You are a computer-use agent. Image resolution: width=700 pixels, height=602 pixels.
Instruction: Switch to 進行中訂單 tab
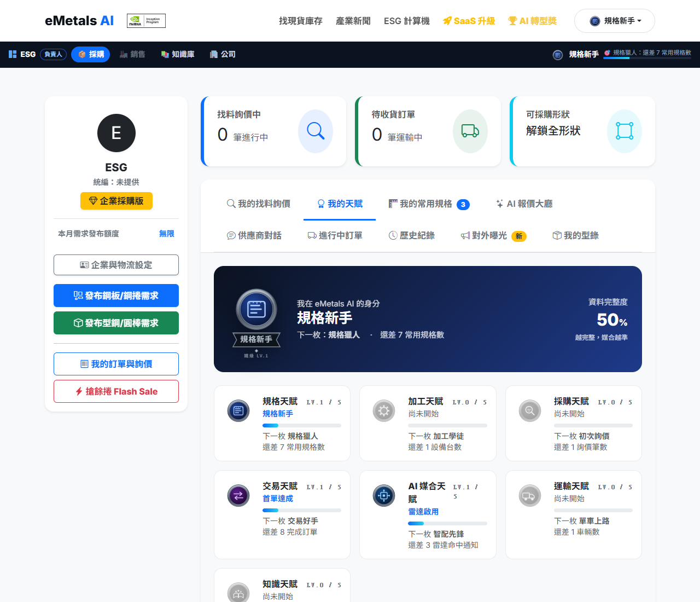335,235
